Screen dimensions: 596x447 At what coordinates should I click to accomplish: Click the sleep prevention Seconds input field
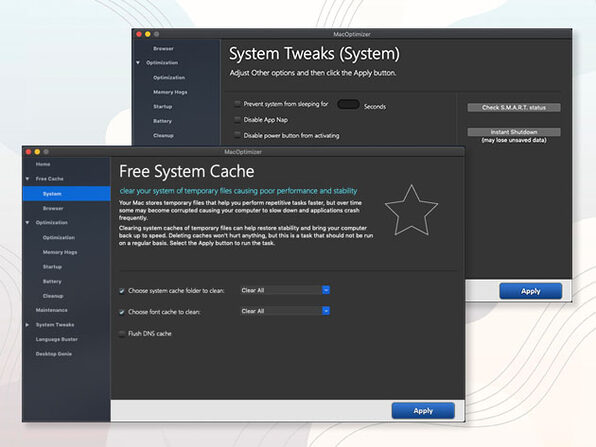point(348,104)
